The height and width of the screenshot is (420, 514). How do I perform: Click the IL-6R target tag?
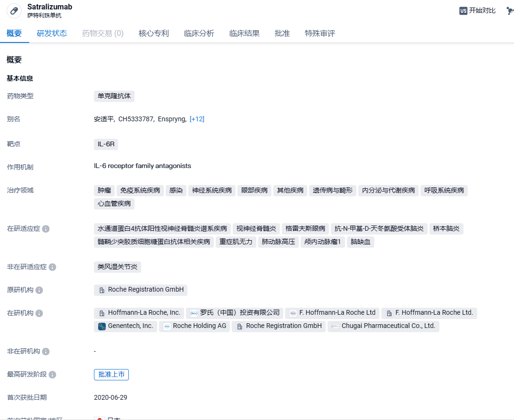[x=106, y=144]
